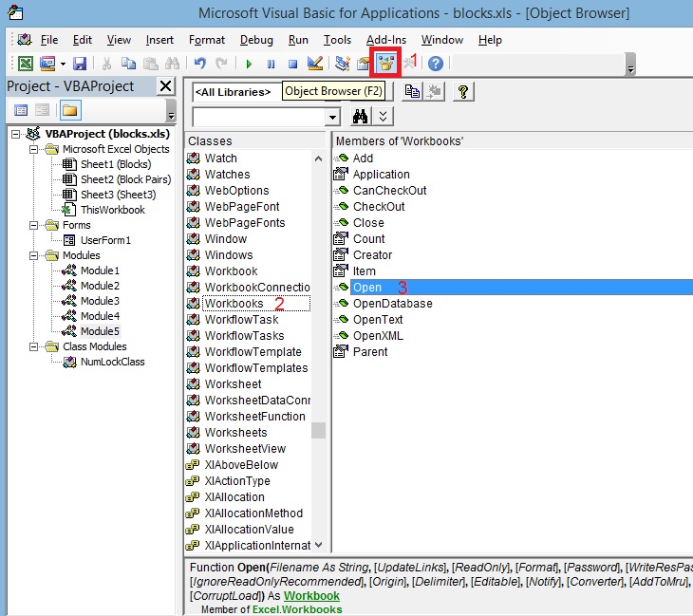
Task: Open the search text dropdown arrow
Action: point(332,117)
